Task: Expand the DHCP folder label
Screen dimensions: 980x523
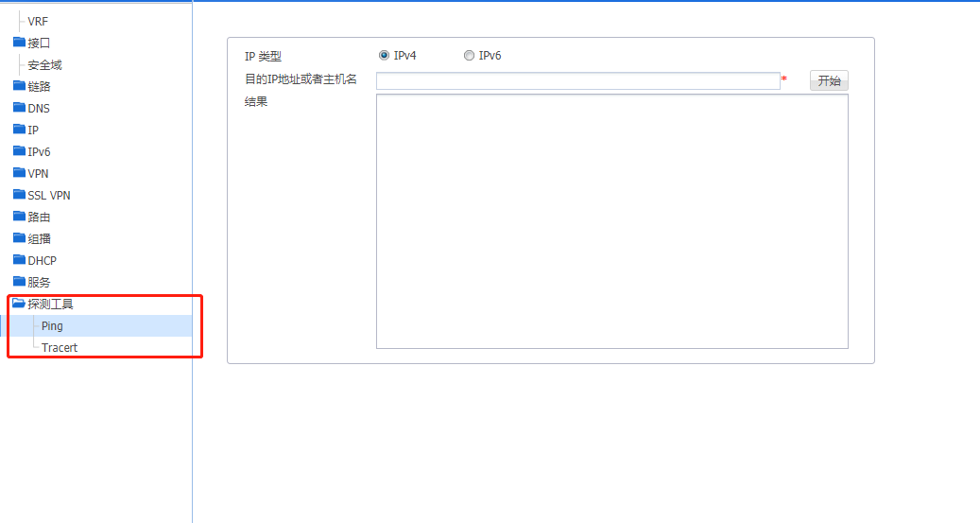Action: [42, 260]
